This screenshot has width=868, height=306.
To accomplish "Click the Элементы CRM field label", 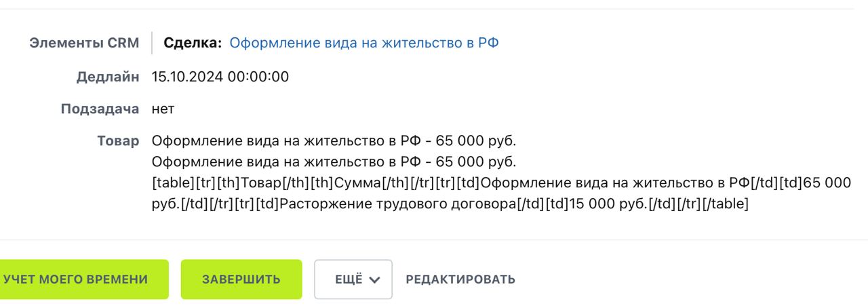I will point(84,43).
